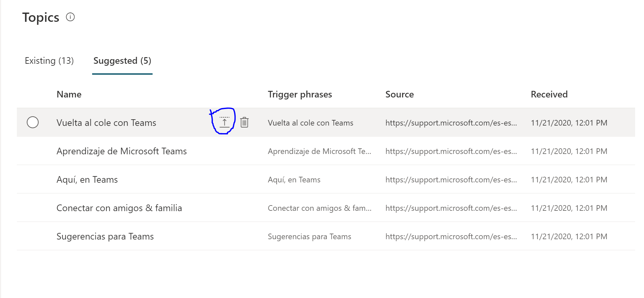The height and width of the screenshot is (298, 644).
Task: Open the Sugerencias para Teams topic
Action: [x=105, y=237]
